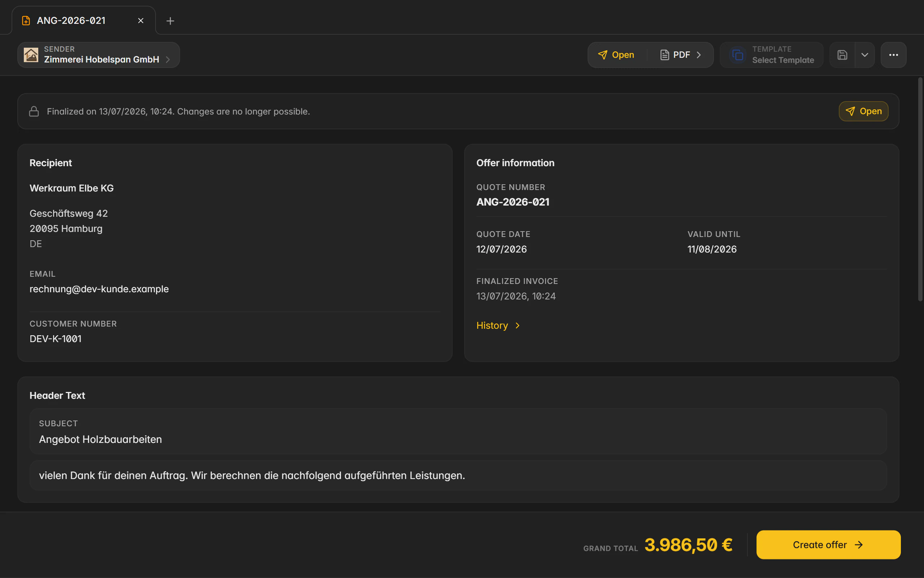Expand save options dropdown arrow

pos(865,55)
